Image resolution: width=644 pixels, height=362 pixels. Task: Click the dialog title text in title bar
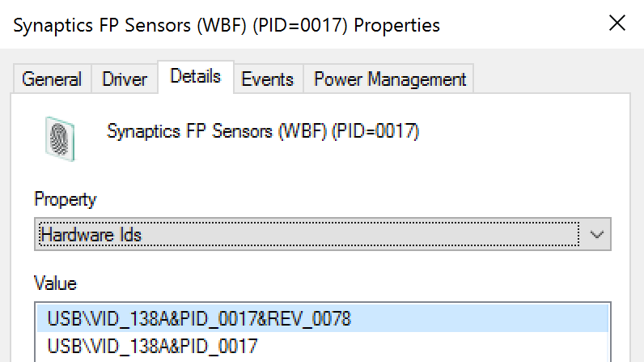coord(227,25)
